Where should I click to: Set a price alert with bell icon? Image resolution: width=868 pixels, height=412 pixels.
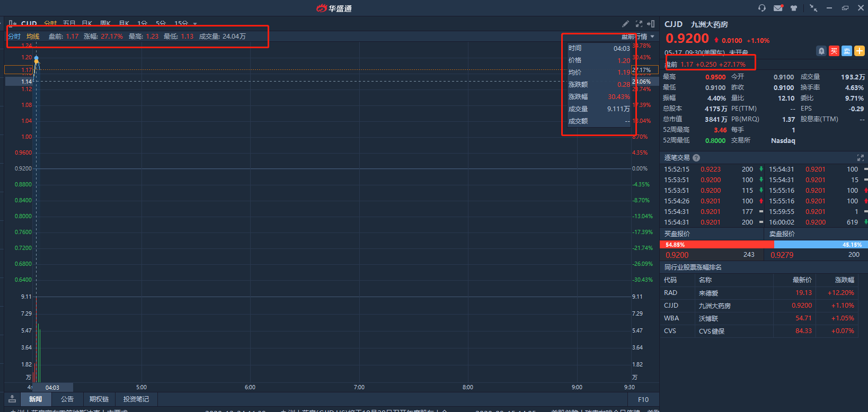(821, 51)
